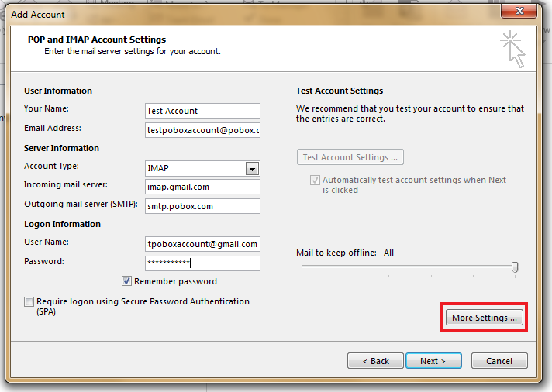552x392 pixels.
Task: Open More Settings dialog
Action: click(x=484, y=318)
